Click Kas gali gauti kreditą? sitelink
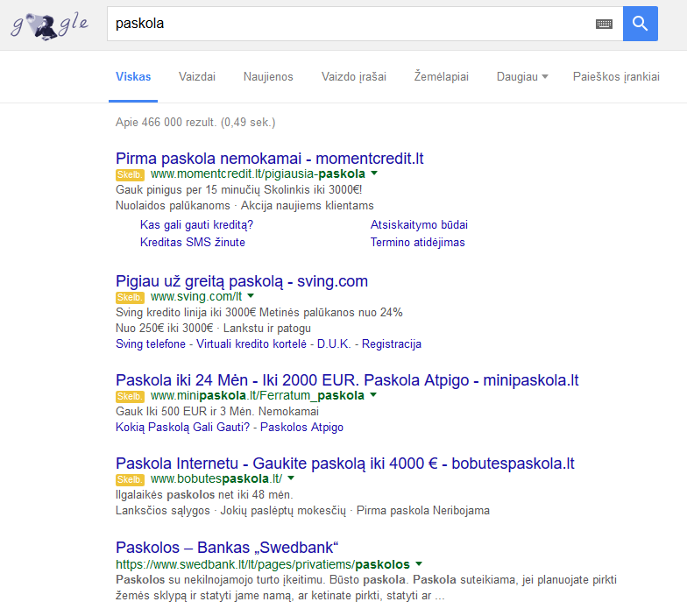 coord(196,224)
